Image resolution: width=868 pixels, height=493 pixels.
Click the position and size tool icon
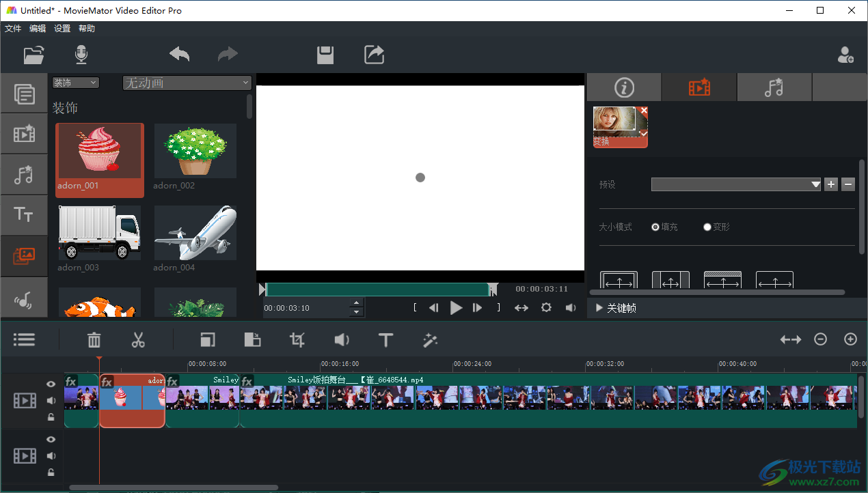point(208,339)
